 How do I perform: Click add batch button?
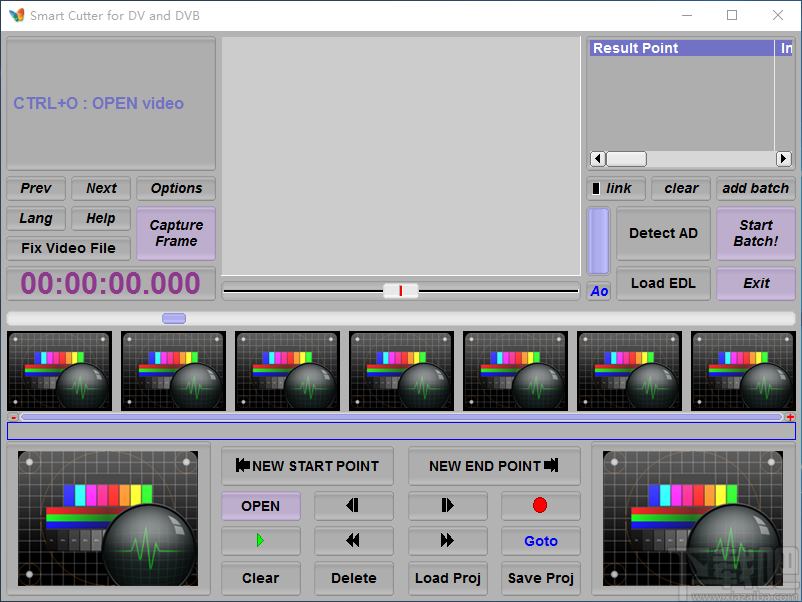(755, 188)
